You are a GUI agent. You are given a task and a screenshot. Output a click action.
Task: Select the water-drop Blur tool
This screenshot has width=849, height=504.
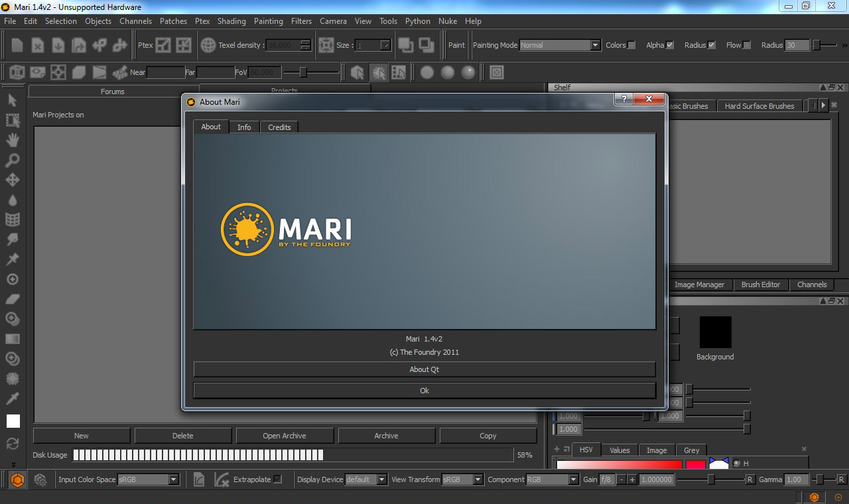13,200
